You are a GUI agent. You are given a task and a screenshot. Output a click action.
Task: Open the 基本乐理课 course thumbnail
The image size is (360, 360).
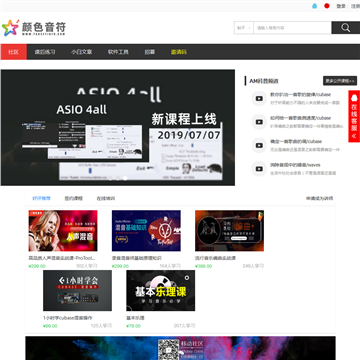tap(161, 290)
